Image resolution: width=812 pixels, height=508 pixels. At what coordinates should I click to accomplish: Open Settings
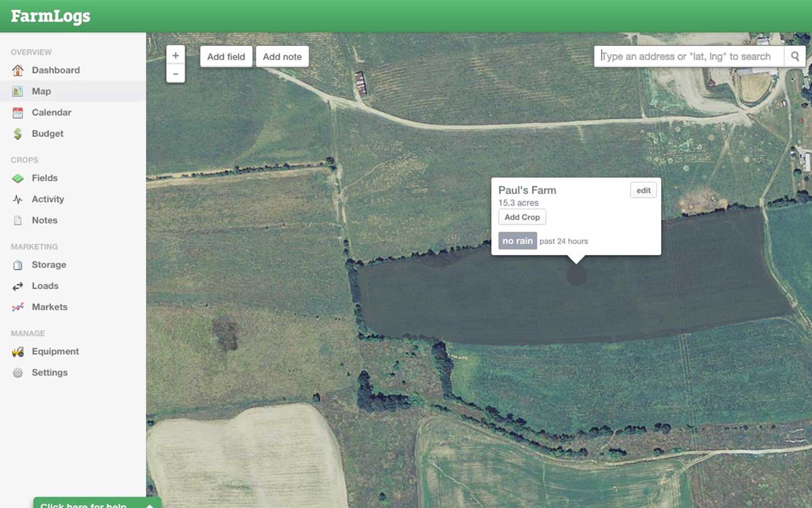[x=50, y=372]
